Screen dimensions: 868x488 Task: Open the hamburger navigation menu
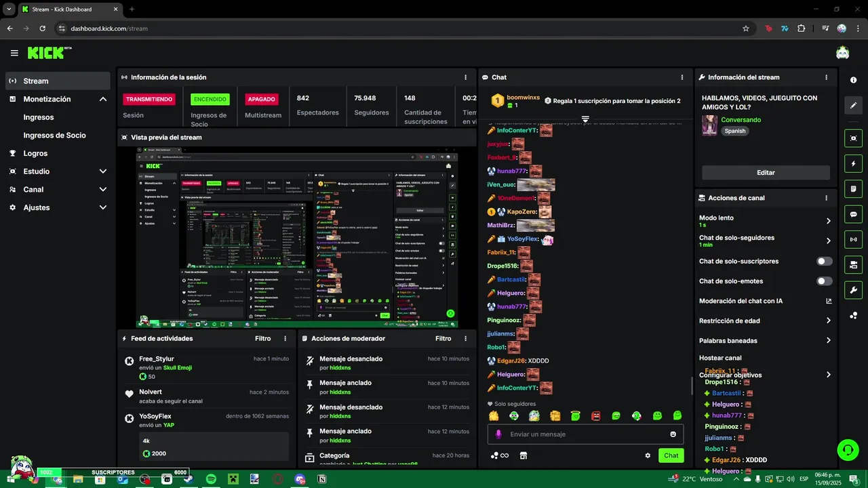(x=14, y=53)
